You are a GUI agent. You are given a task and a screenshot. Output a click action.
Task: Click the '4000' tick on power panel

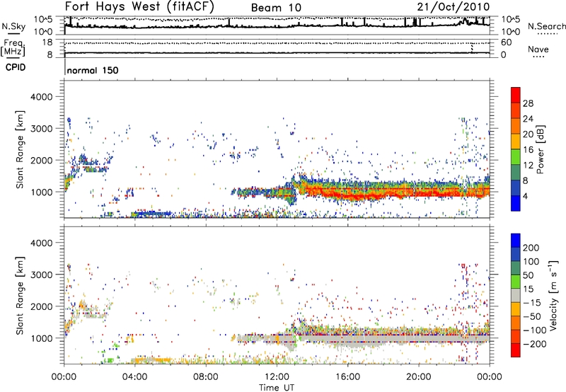point(41,97)
